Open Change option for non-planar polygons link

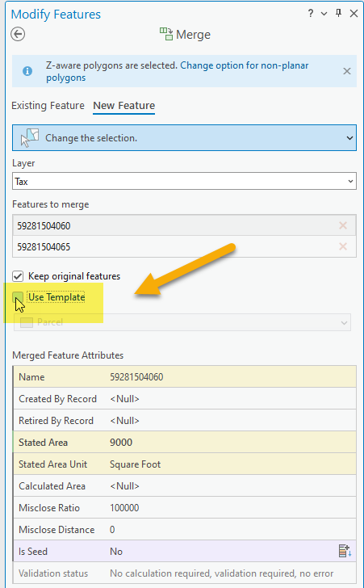(x=178, y=71)
